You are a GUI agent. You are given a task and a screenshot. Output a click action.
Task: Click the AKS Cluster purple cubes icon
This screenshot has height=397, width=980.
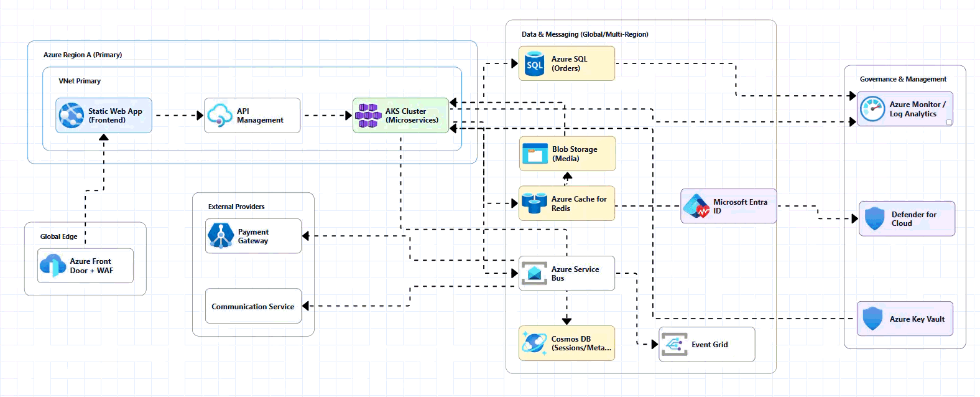[368, 116]
